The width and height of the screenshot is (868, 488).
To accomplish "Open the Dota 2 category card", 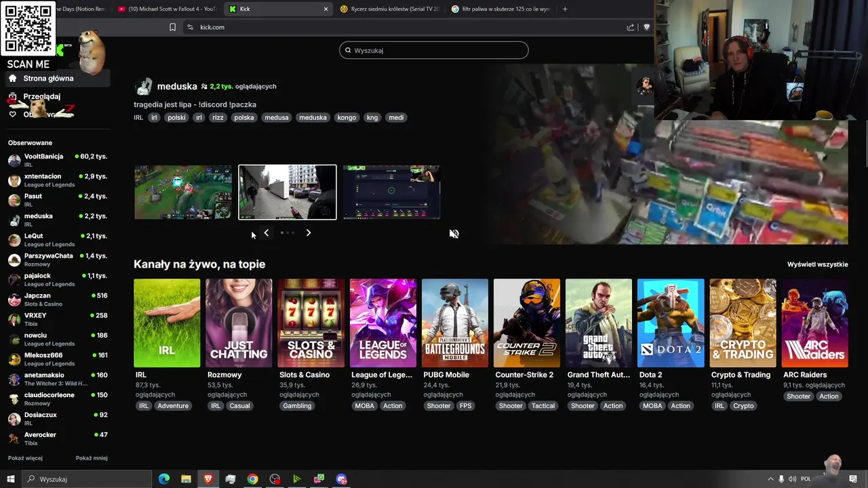I will point(671,323).
